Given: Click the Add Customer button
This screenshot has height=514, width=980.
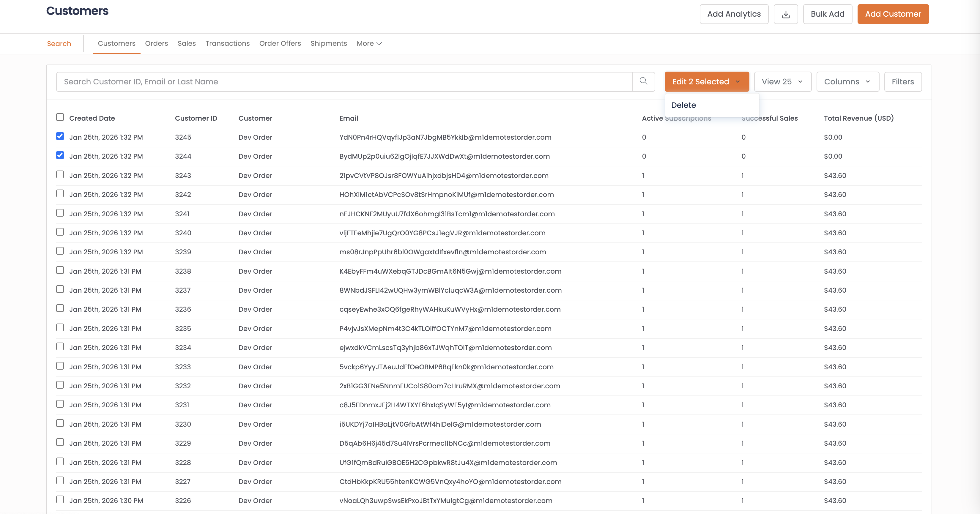Looking at the screenshot, I should click(893, 14).
